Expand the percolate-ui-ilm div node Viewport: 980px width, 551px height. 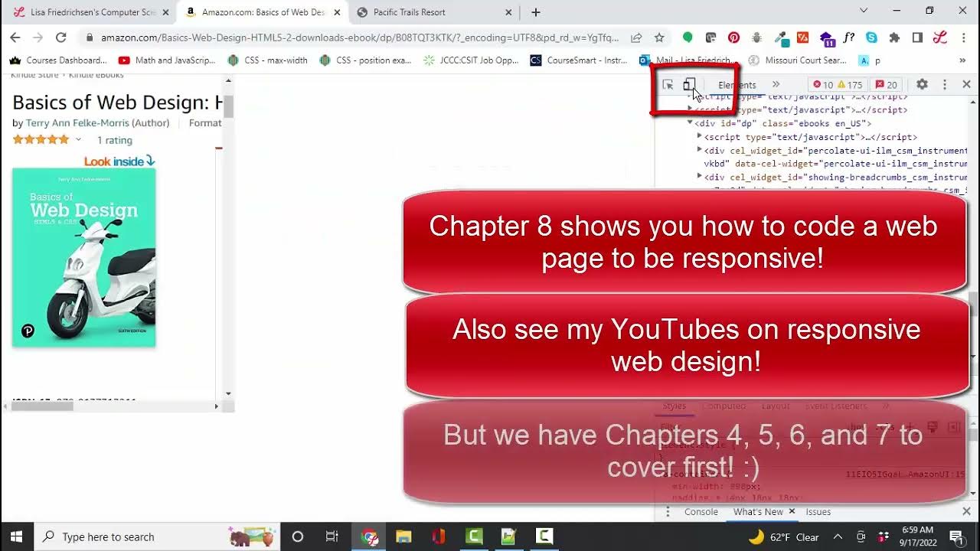click(699, 150)
